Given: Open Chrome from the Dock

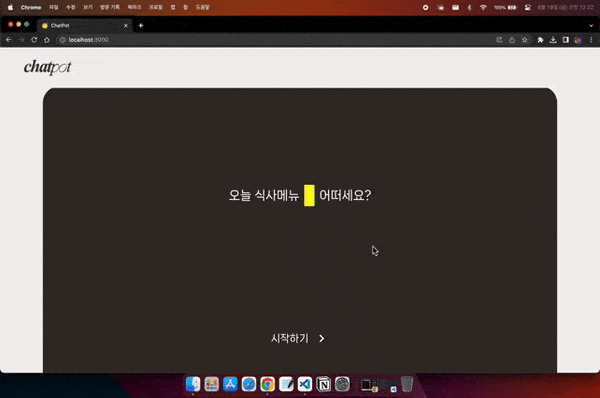Looking at the screenshot, I should click(x=267, y=384).
